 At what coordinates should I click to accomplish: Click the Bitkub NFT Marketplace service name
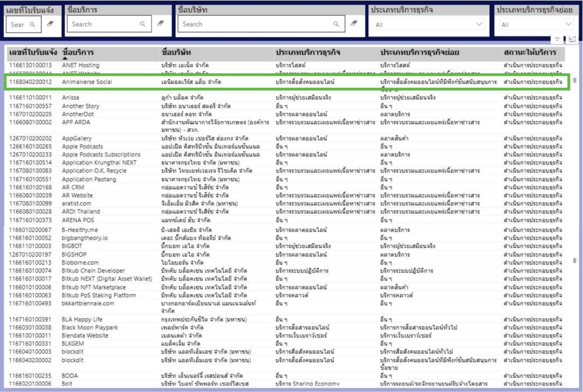[93, 287]
